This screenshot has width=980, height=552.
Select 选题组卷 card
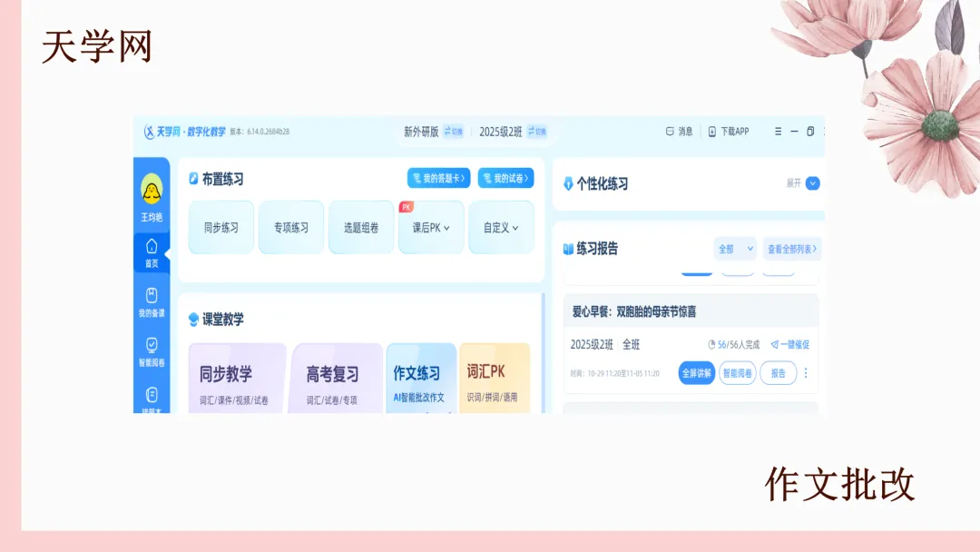coord(361,228)
